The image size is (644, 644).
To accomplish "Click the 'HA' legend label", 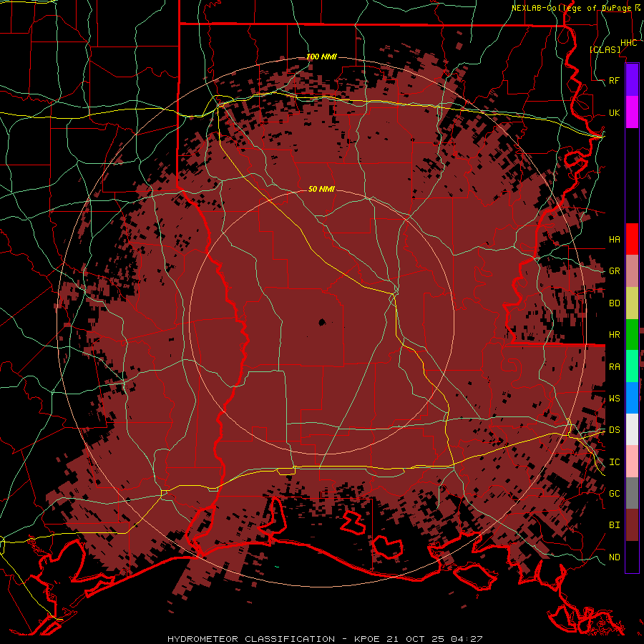I will [x=614, y=239].
